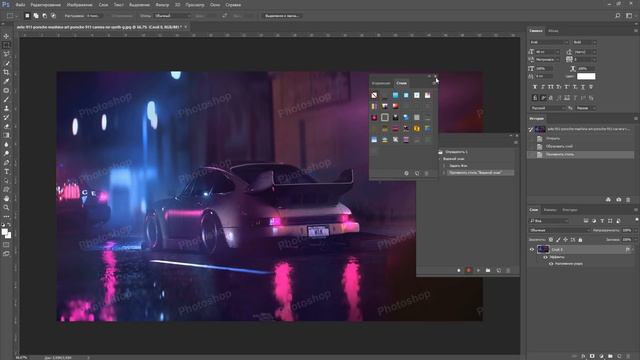
Task: Open search icon in options bar
Action: pos(618,16)
